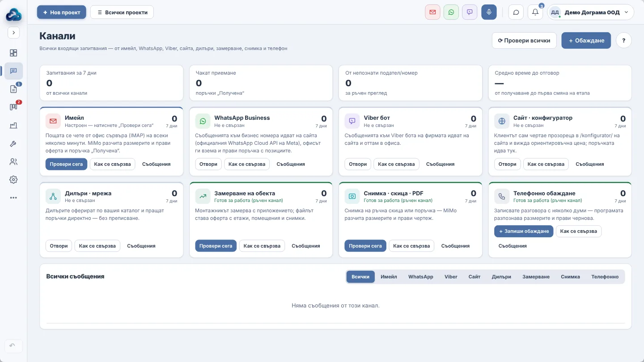Click the Провери всички button
Image resolution: width=644 pixels, height=362 pixels.
click(x=524, y=40)
